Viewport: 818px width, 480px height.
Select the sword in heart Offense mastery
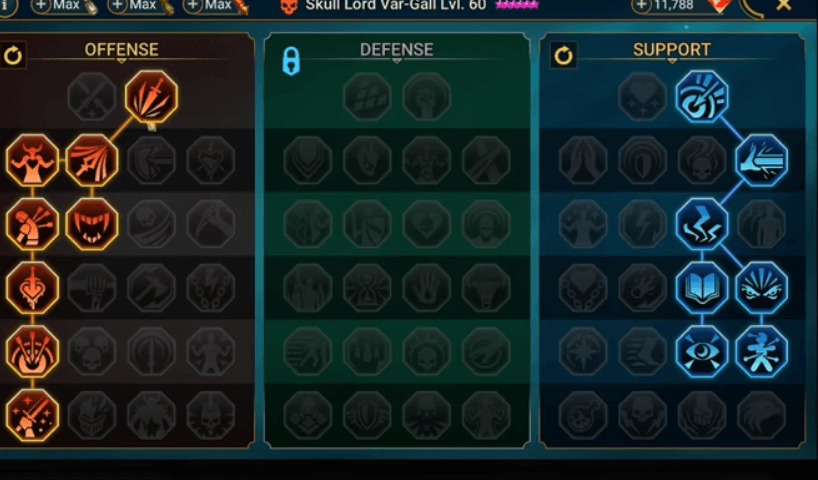[x=32, y=288]
